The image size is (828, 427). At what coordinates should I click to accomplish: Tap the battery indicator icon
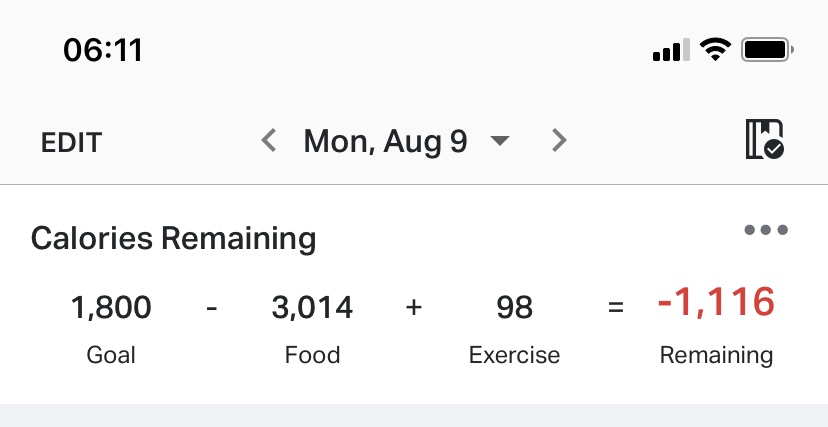click(x=768, y=49)
